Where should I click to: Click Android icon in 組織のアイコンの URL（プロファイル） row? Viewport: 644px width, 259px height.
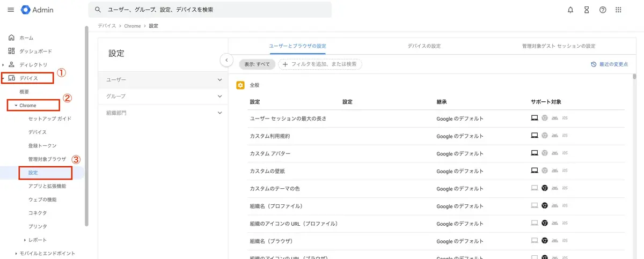pyautogui.click(x=555, y=223)
